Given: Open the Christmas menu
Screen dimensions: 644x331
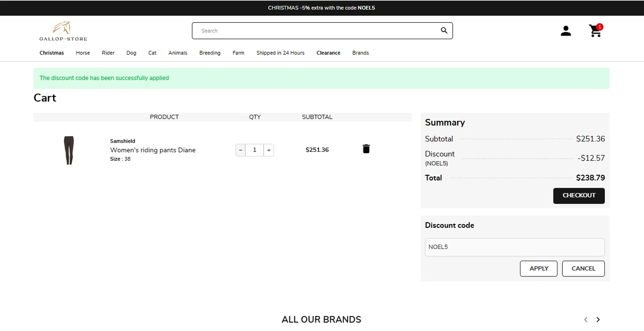Looking at the screenshot, I should tap(52, 53).
